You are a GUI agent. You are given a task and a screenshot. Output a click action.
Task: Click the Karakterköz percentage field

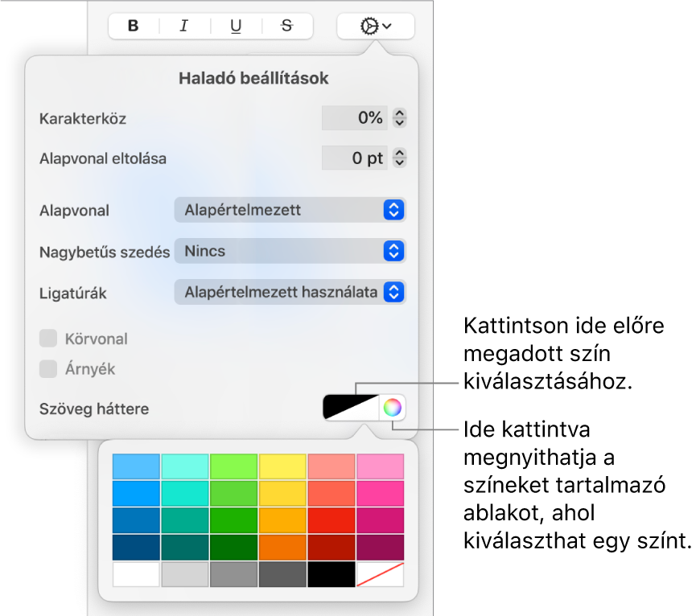354,118
